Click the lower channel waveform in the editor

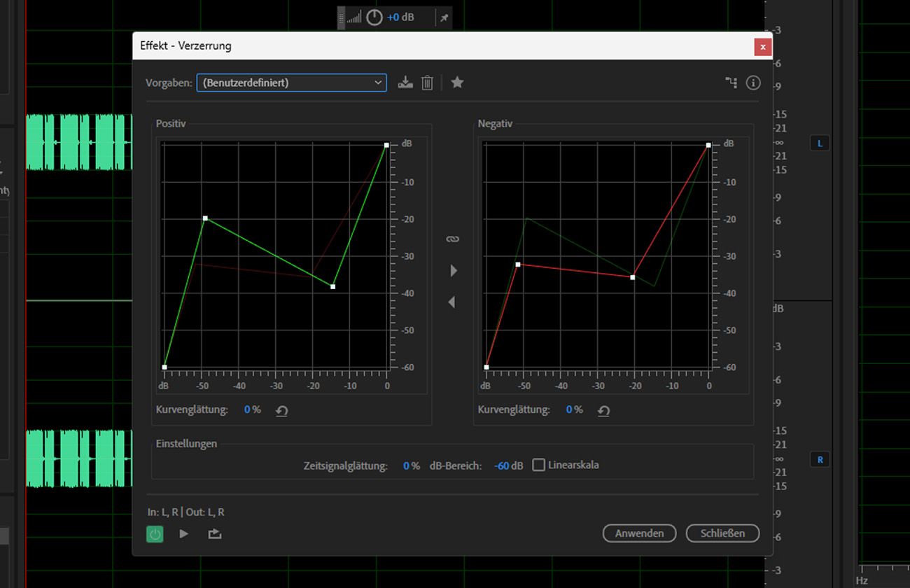[x=79, y=458]
